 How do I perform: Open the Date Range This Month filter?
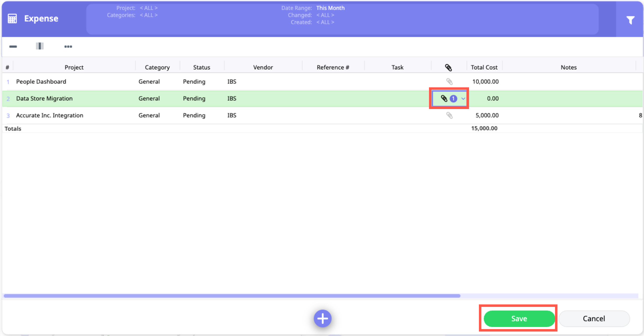(x=330, y=8)
